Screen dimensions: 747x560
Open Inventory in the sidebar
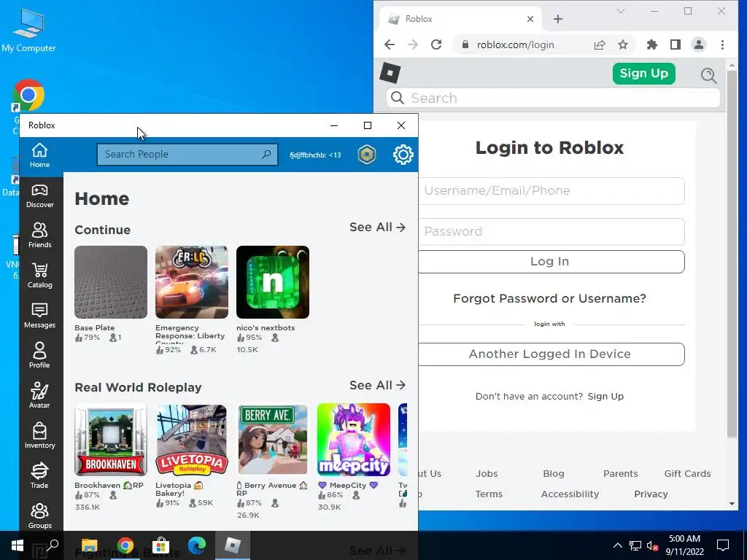pos(39,436)
